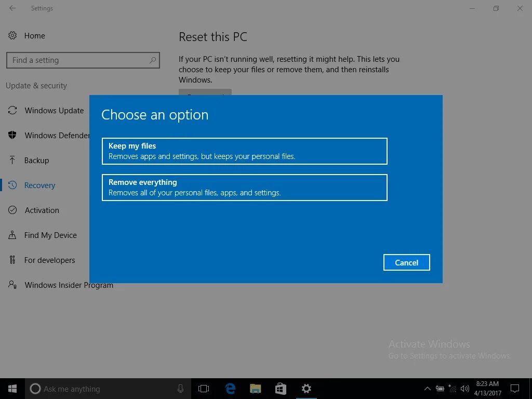
Task: Open File Explorer from taskbar
Action: click(256, 389)
